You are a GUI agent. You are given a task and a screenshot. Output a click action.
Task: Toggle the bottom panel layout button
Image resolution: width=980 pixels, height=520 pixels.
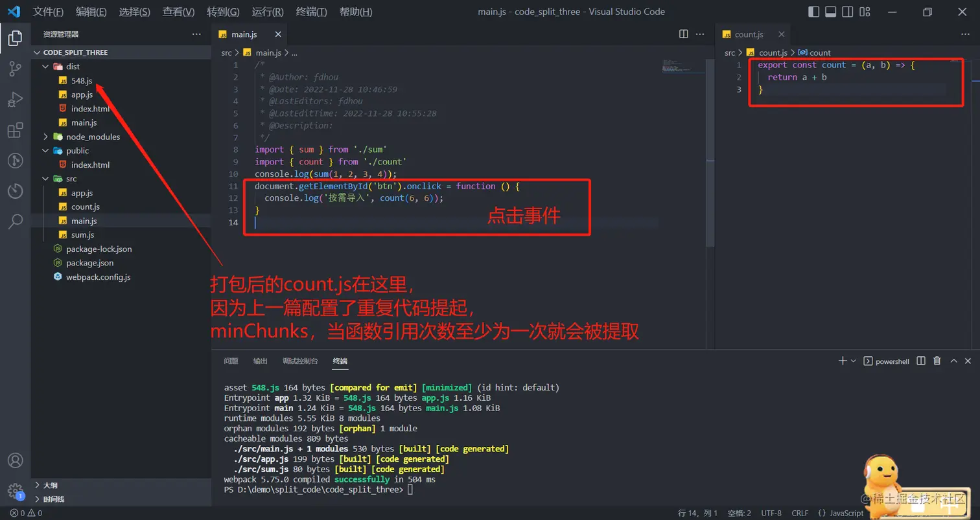[x=831, y=12]
